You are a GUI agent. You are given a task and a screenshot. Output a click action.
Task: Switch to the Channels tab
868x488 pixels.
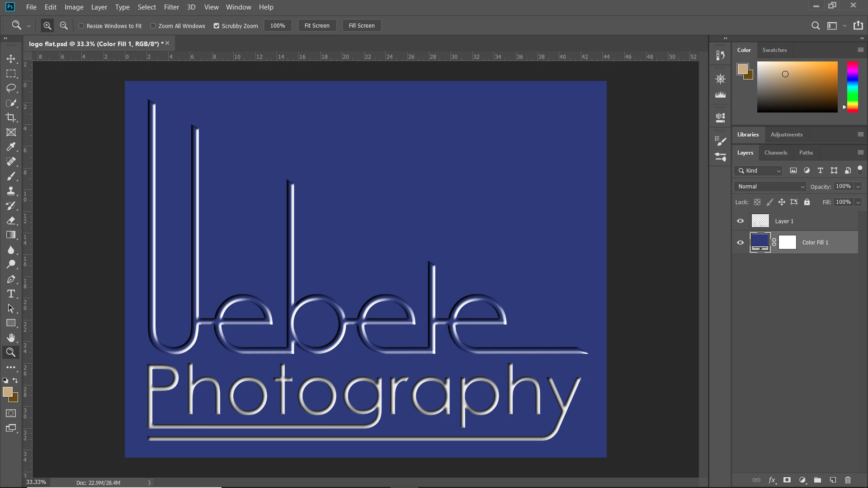[775, 153]
